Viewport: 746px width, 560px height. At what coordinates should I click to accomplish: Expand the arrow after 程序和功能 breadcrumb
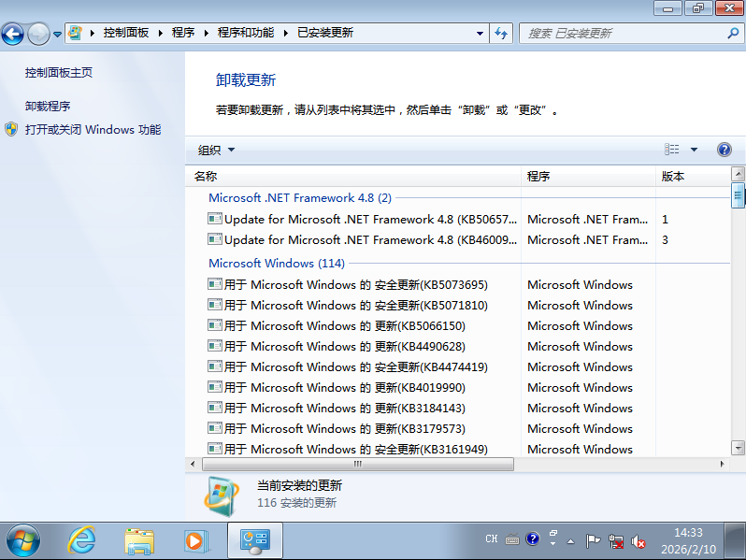click(285, 34)
